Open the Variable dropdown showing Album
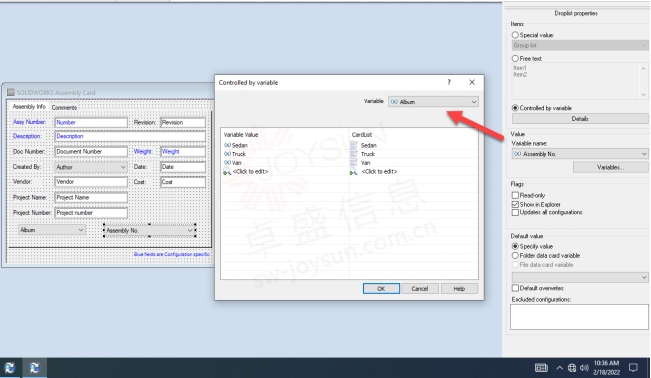Image resolution: width=651 pixels, height=378 pixels. (433, 102)
